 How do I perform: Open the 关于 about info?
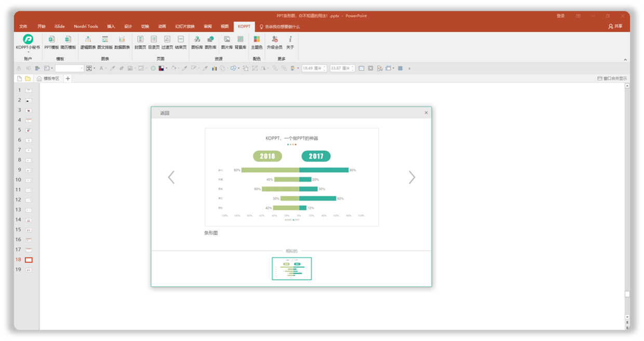tap(290, 43)
